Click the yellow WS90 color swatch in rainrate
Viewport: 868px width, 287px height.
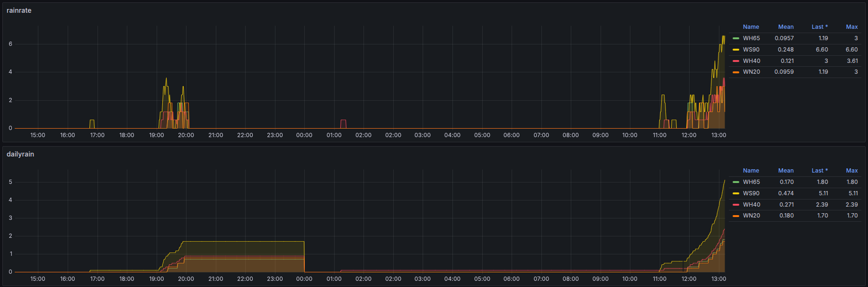(x=736, y=50)
